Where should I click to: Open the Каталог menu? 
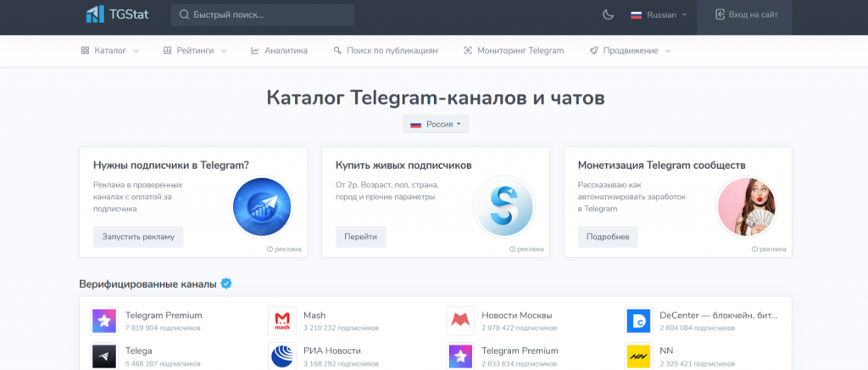tap(109, 50)
